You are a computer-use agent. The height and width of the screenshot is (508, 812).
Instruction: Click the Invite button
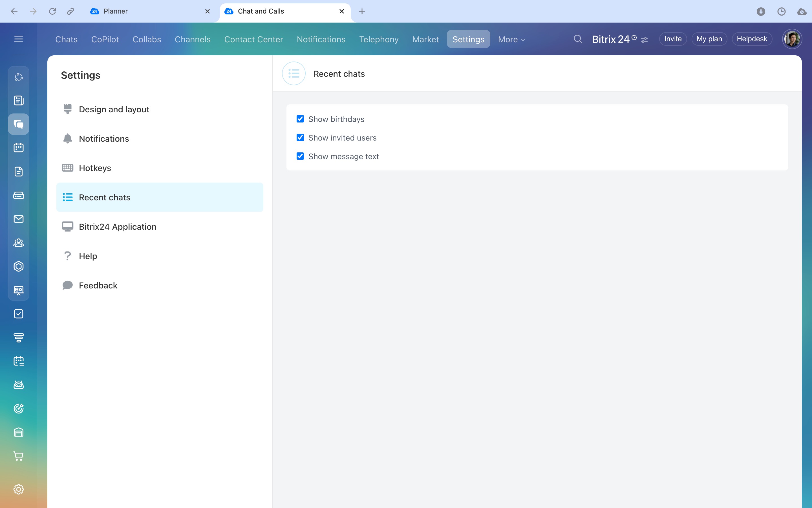(x=673, y=39)
